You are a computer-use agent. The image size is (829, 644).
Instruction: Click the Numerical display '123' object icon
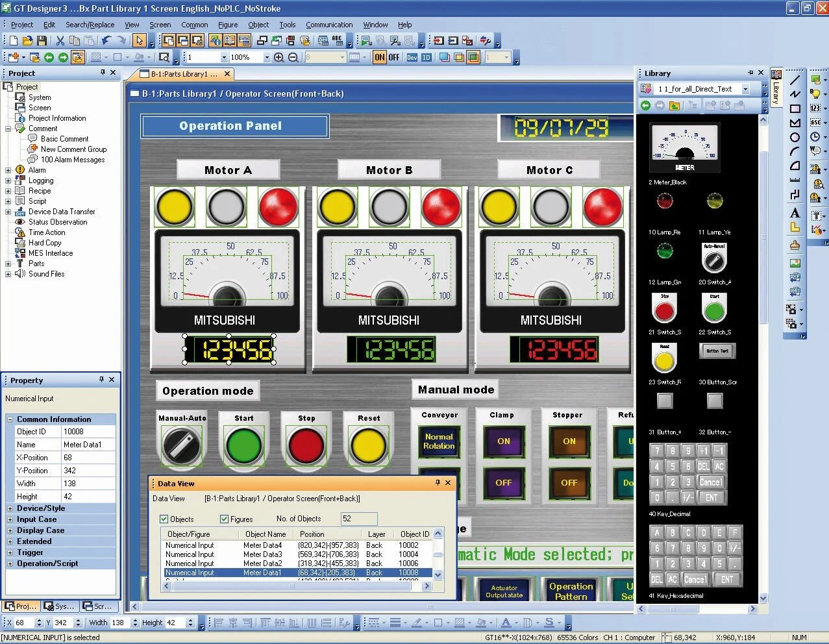coord(815,108)
